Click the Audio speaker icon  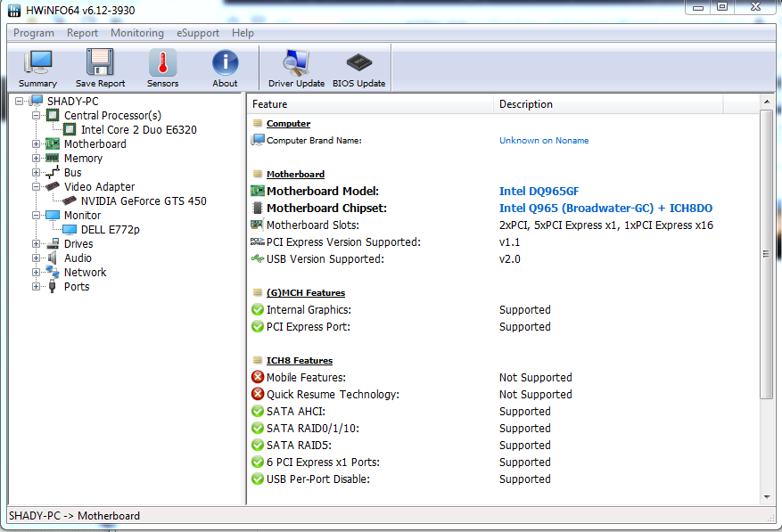[x=53, y=258]
